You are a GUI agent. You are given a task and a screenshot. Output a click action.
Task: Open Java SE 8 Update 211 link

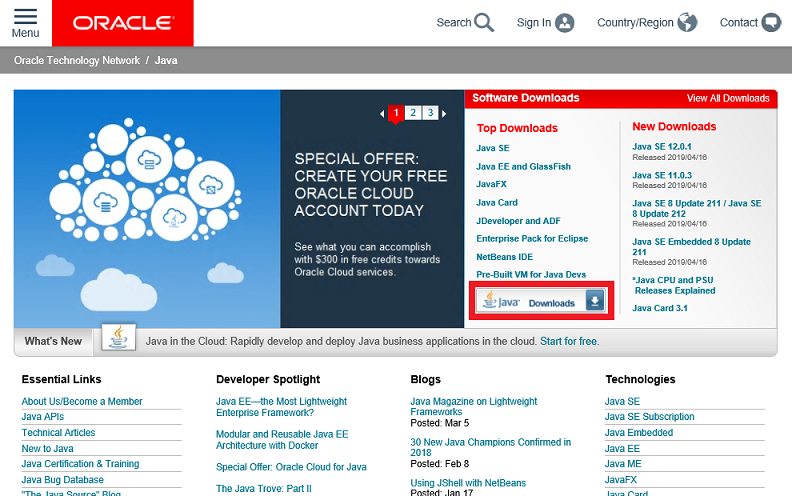[x=697, y=209]
